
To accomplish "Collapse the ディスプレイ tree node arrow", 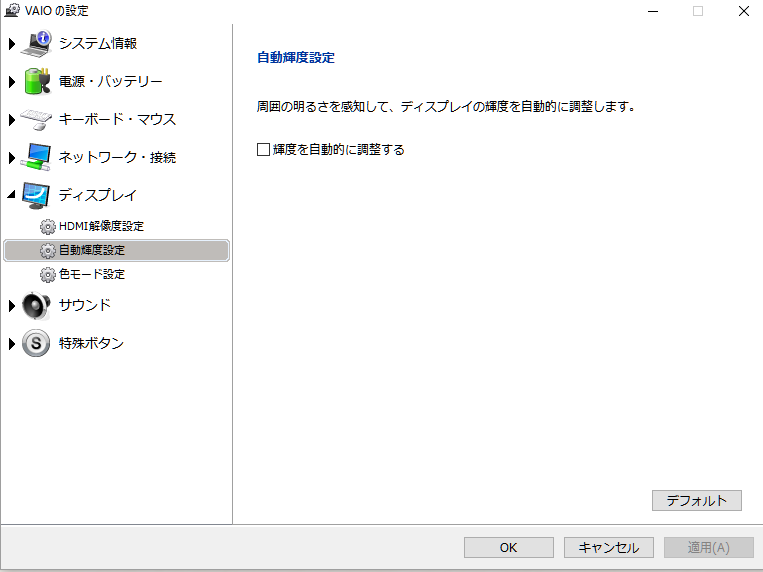I will [x=12, y=195].
